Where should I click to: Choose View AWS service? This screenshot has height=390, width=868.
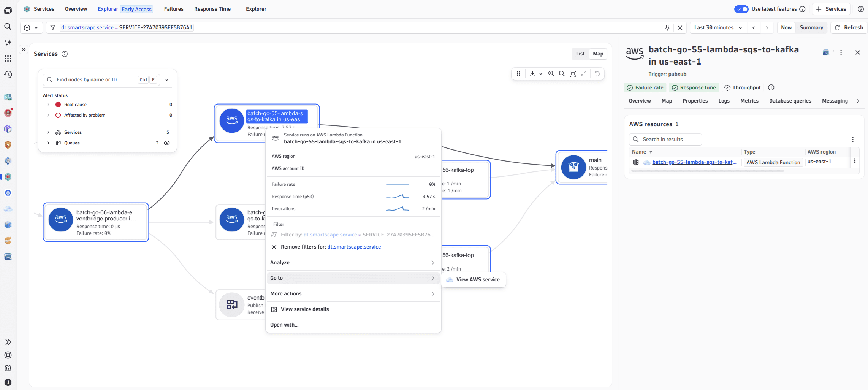474,280
